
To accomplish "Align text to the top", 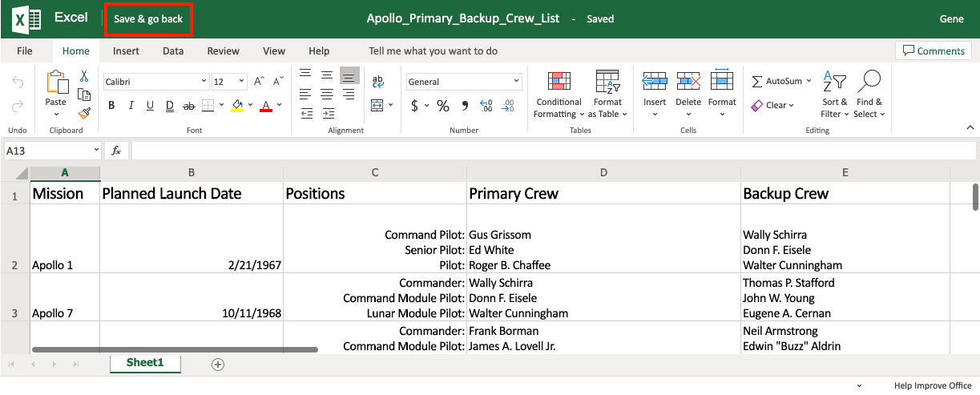I will [x=305, y=75].
